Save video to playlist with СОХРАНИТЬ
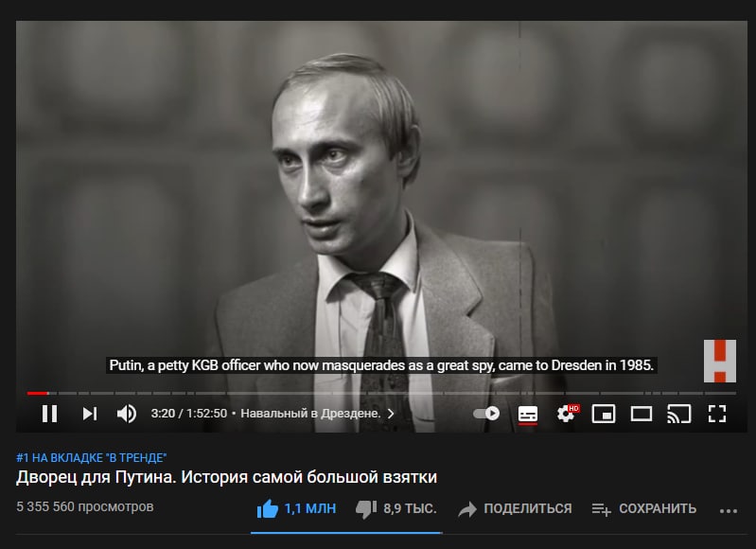The height and width of the screenshot is (549, 756). pyautogui.click(x=644, y=508)
